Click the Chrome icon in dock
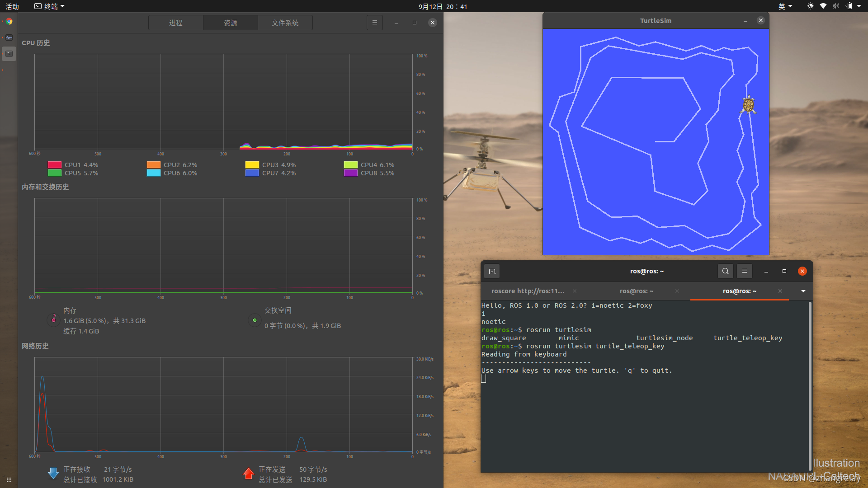 point(9,21)
